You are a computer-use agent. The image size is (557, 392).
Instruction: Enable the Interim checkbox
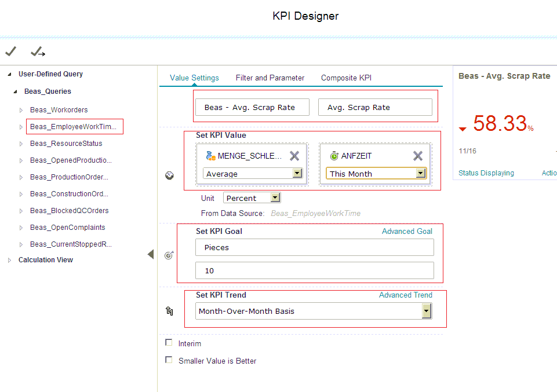tap(169, 342)
